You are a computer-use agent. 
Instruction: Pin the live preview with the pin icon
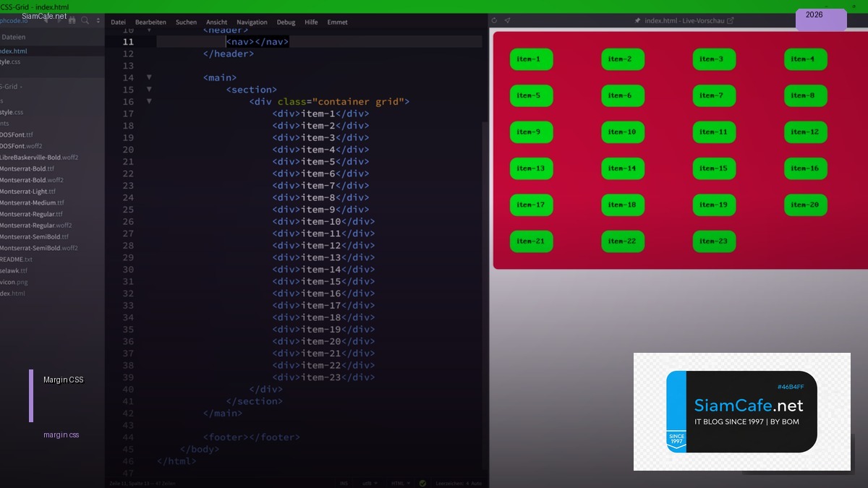coord(637,21)
